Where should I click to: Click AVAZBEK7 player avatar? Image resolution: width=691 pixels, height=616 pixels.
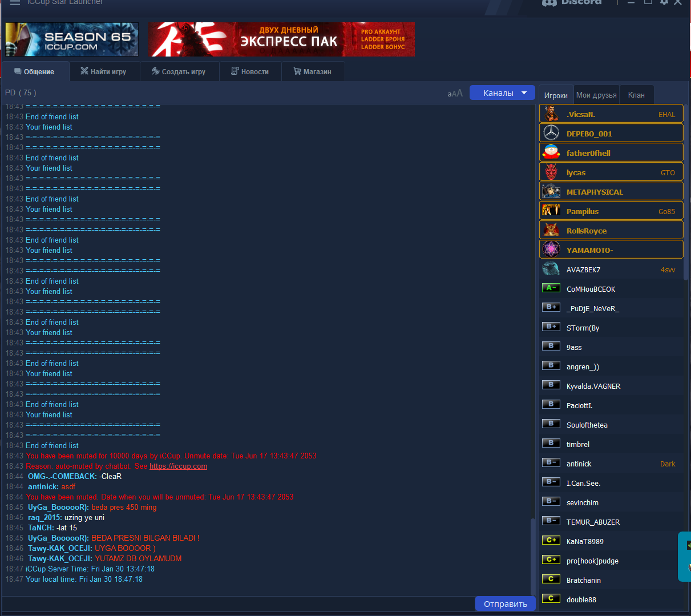[551, 269]
